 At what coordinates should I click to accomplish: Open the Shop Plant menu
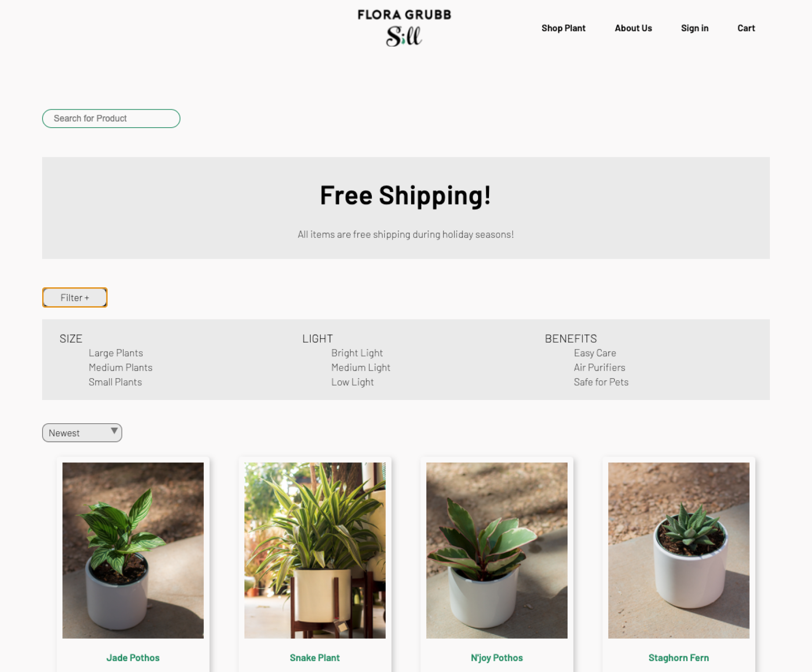coord(563,28)
